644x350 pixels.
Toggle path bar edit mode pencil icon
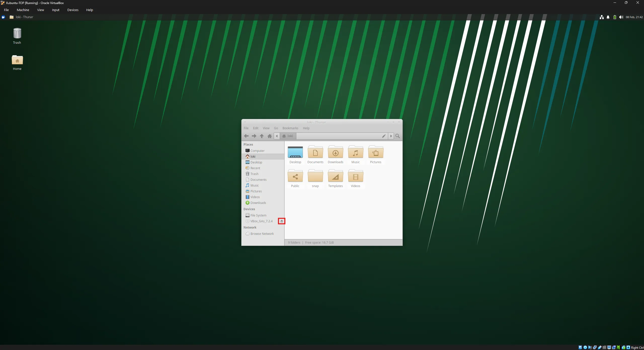pyautogui.click(x=384, y=136)
